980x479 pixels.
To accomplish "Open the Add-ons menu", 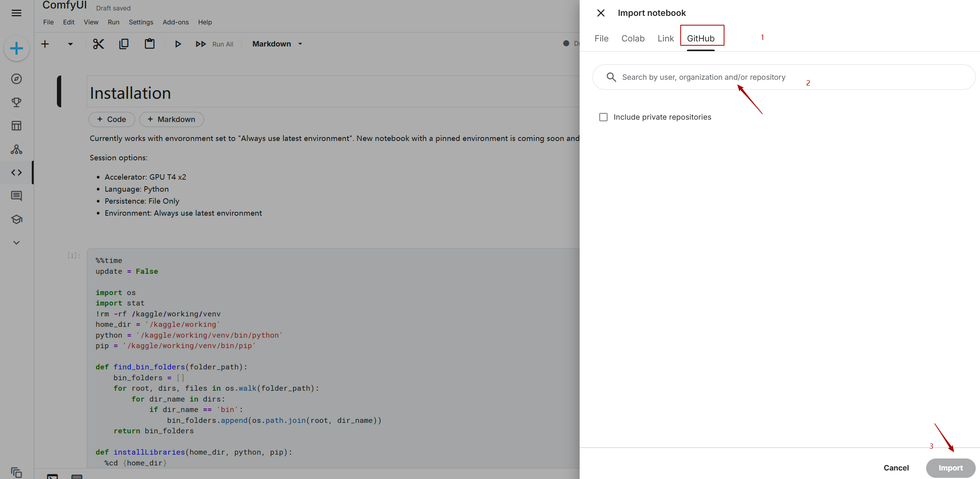I will click(175, 22).
